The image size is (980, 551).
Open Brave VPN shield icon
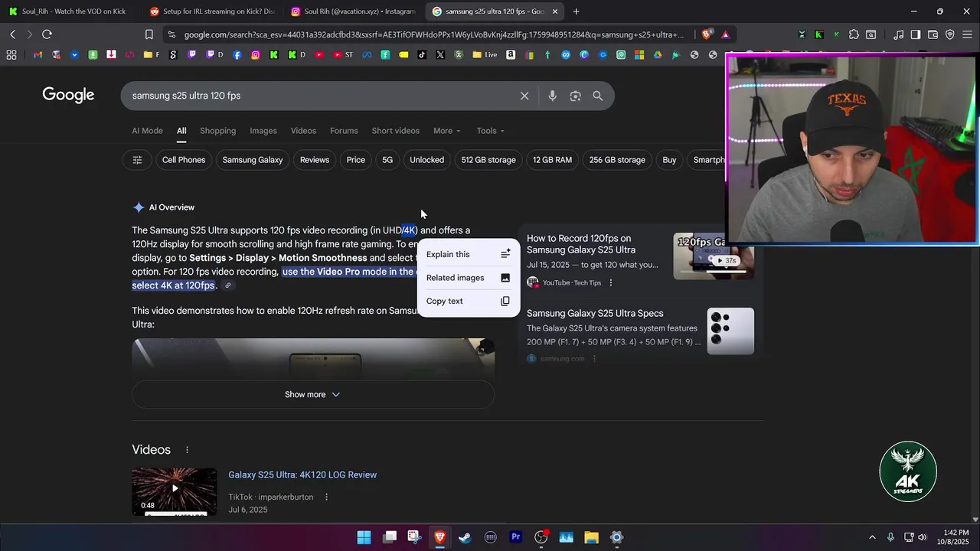click(950, 34)
